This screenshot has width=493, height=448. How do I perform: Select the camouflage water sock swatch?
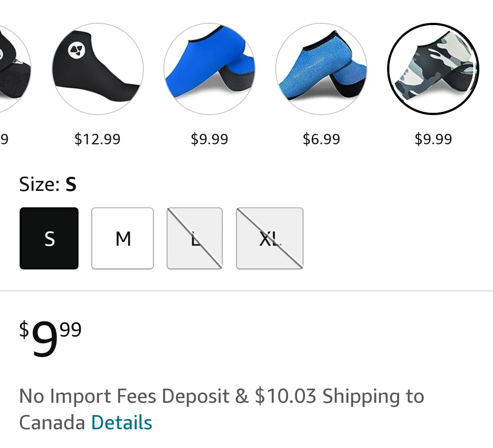(x=433, y=69)
